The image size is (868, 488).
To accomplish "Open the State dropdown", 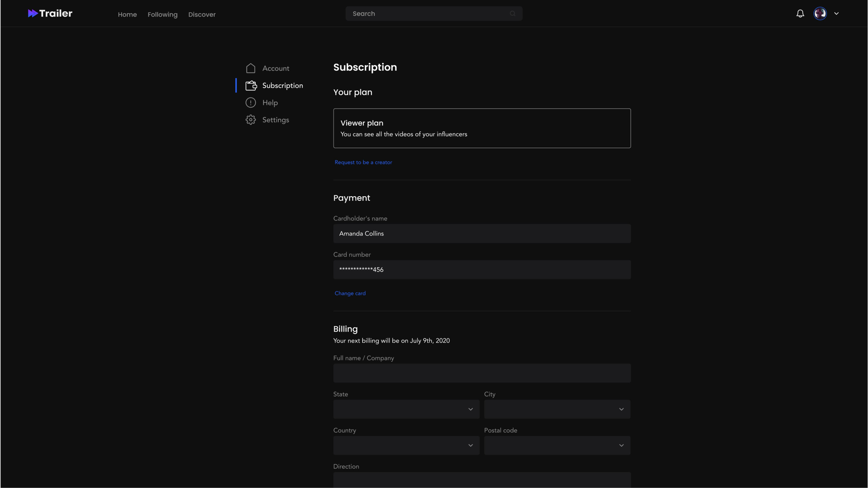I will pos(406,409).
